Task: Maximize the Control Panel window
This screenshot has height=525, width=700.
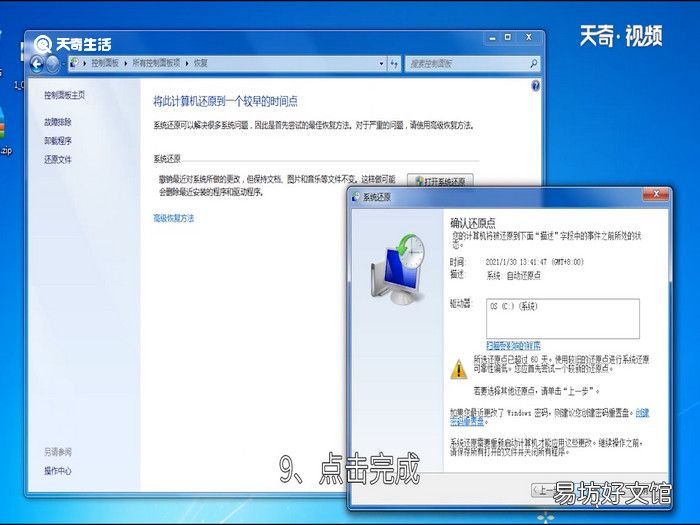Action: (x=508, y=38)
